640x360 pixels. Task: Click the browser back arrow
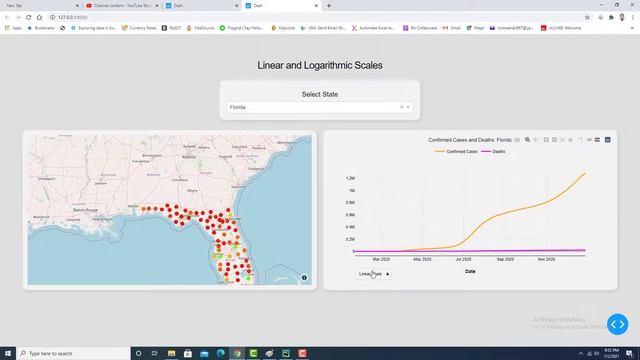click(x=7, y=17)
